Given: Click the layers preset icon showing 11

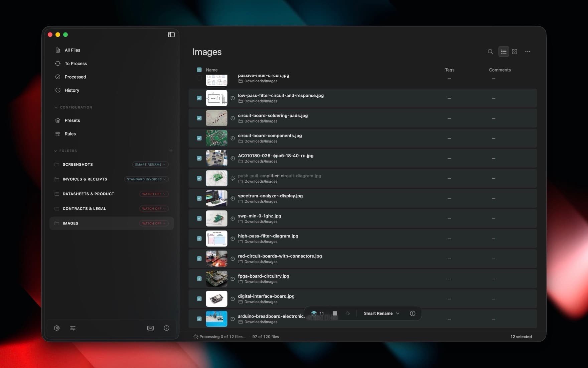Looking at the screenshot, I should pyautogui.click(x=317, y=313).
